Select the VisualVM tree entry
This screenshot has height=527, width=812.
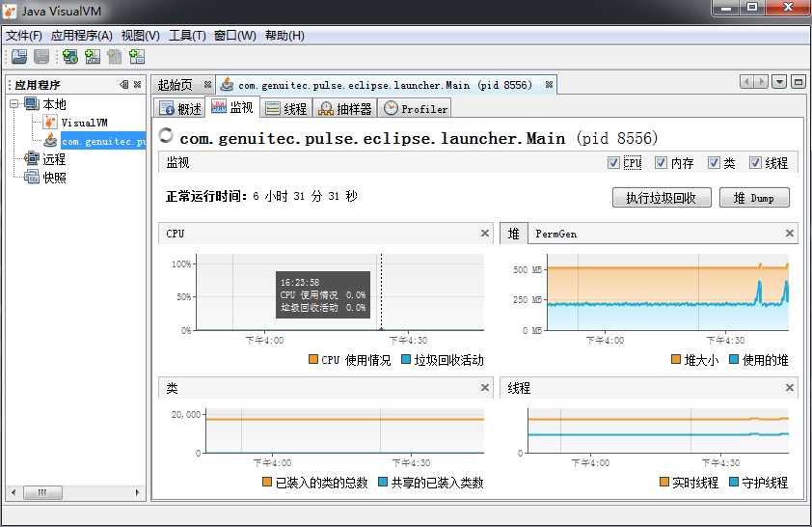point(84,123)
